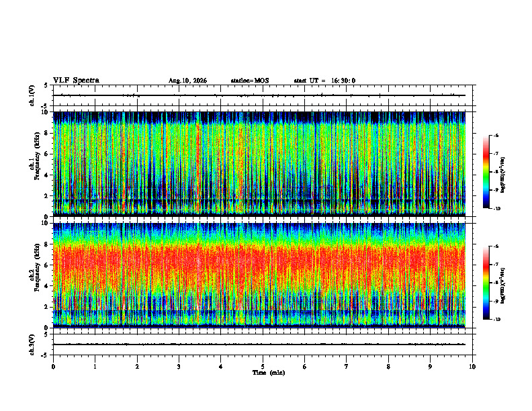Click the "-5" tick of ch.3(V) axis
The height and width of the screenshot is (411, 532).
(x=45, y=355)
